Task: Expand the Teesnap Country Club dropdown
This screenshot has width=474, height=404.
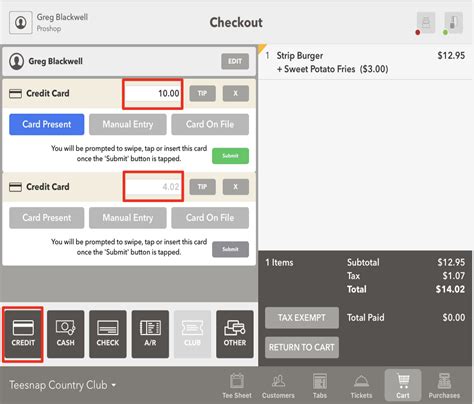Action: point(62,385)
